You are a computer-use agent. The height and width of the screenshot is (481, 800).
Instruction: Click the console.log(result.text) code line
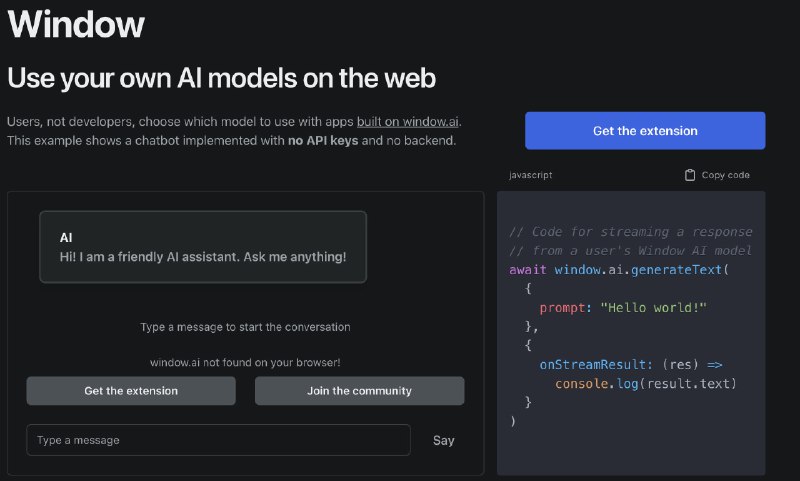click(x=646, y=383)
